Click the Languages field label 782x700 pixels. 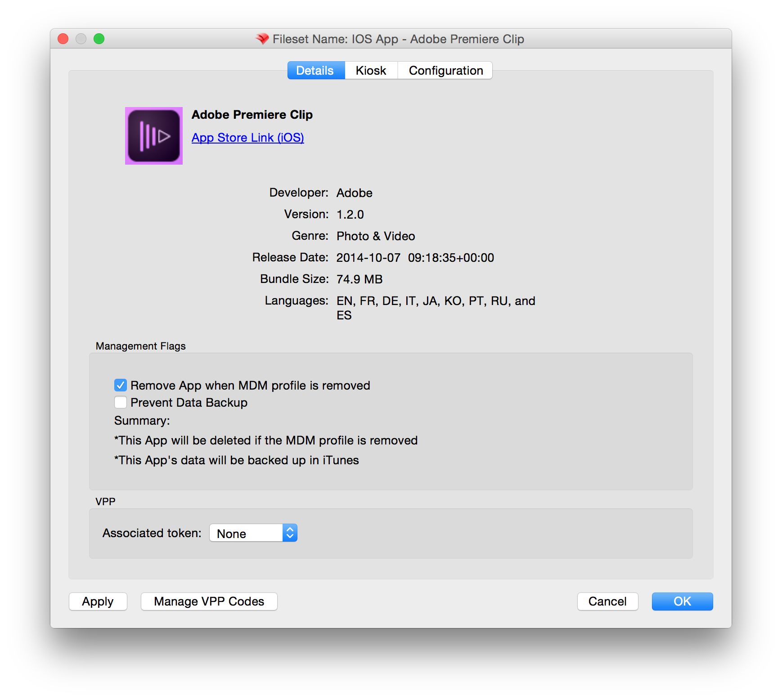click(x=297, y=301)
